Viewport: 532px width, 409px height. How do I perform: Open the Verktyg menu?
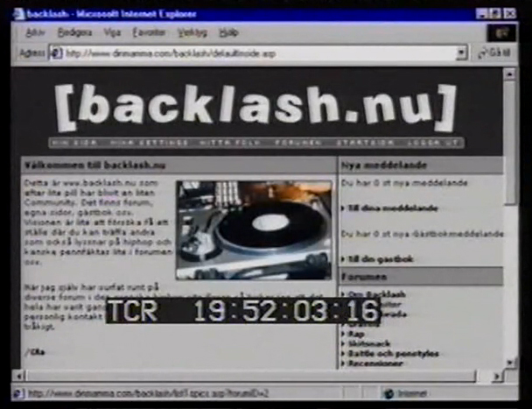(x=192, y=33)
